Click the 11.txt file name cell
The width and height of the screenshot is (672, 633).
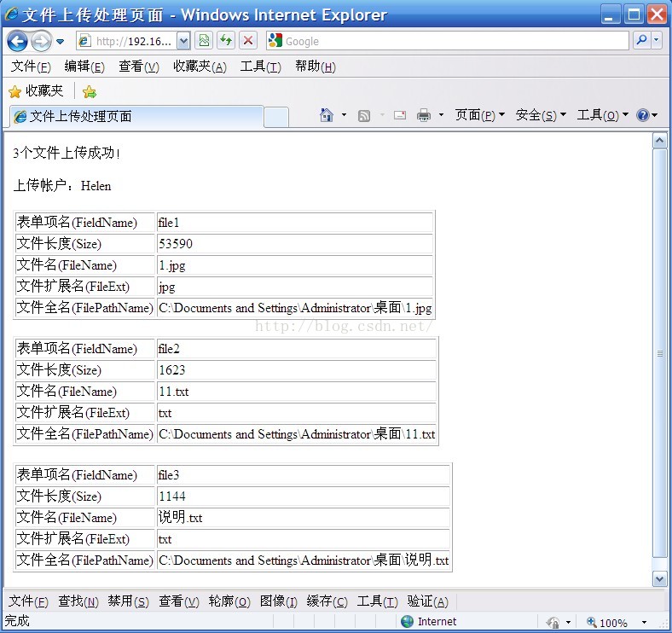coord(297,392)
